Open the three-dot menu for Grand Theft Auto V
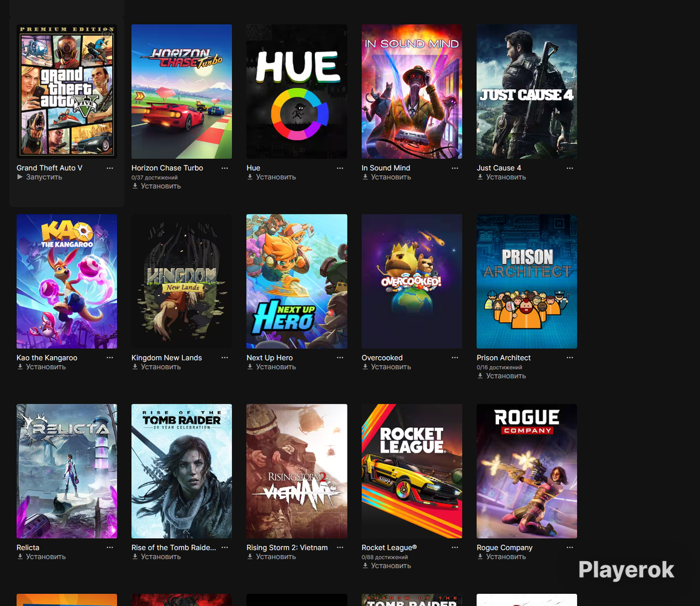The image size is (700, 606). pyautogui.click(x=110, y=168)
